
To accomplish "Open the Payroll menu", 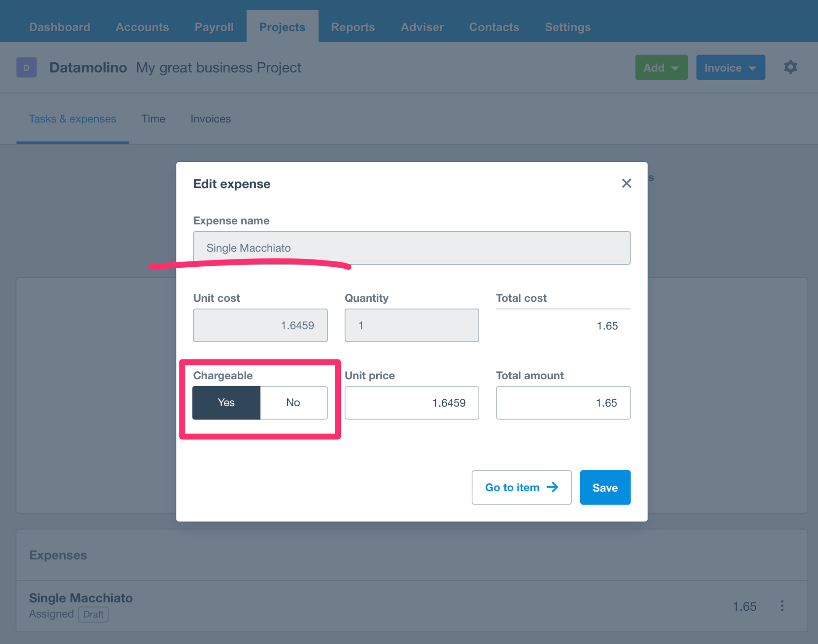I will [214, 27].
